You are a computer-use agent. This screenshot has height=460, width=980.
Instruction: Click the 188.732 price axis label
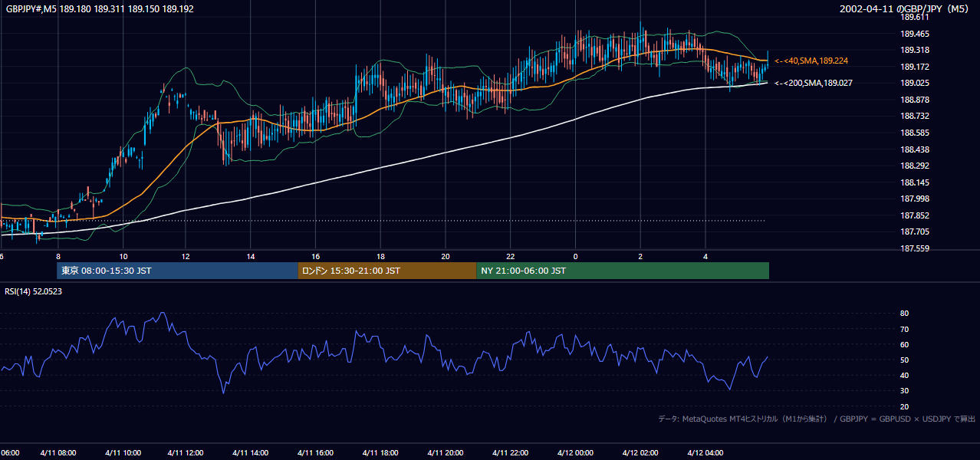pyautogui.click(x=915, y=116)
